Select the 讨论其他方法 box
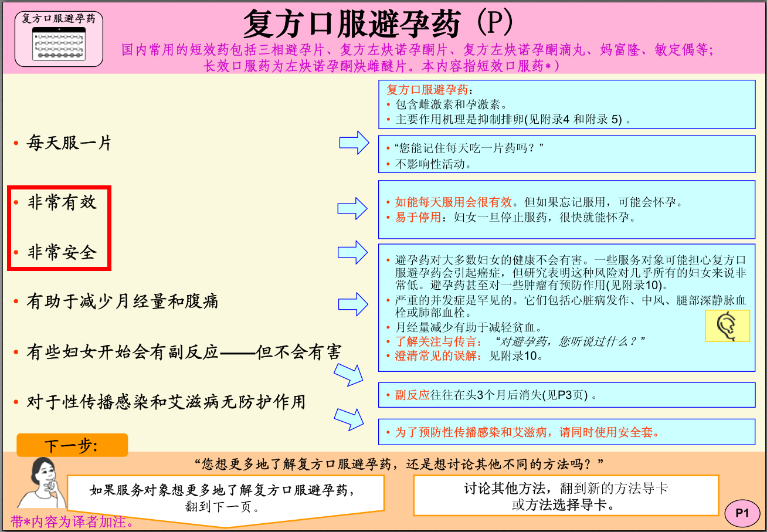The image size is (767, 532). click(x=566, y=496)
